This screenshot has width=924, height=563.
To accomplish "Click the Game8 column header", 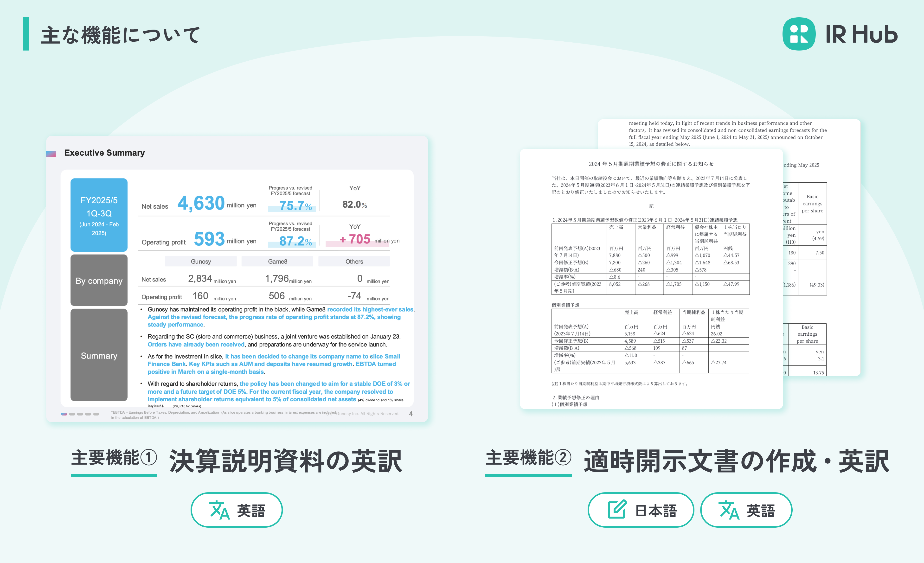I will coord(277,261).
